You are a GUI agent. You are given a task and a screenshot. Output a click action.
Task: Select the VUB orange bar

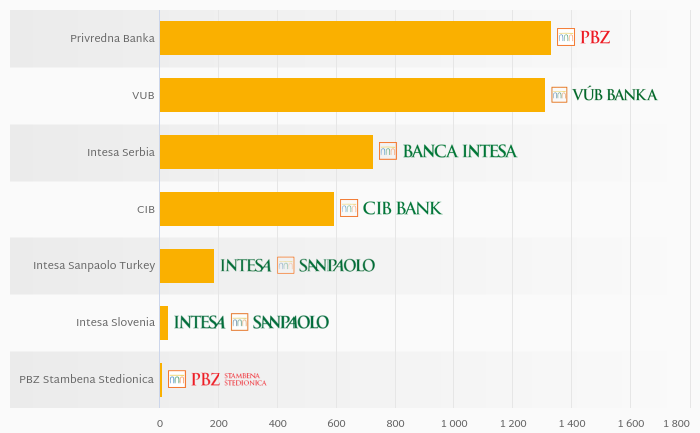point(352,95)
